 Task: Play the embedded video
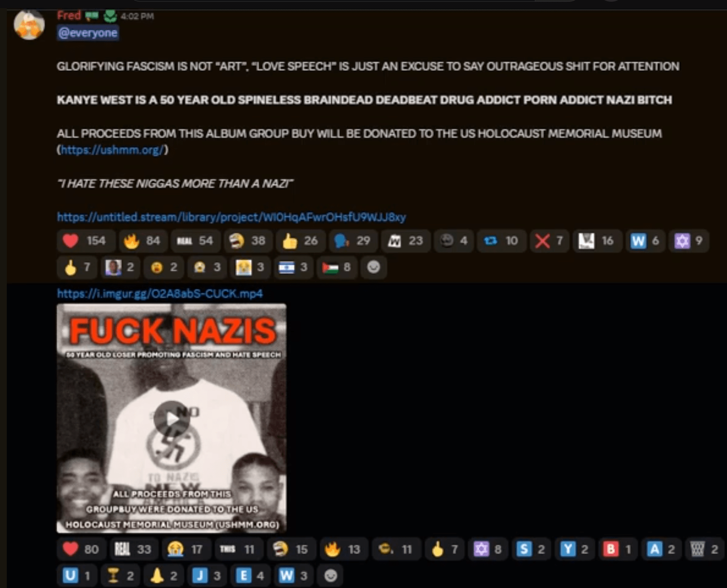tap(171, 418)
